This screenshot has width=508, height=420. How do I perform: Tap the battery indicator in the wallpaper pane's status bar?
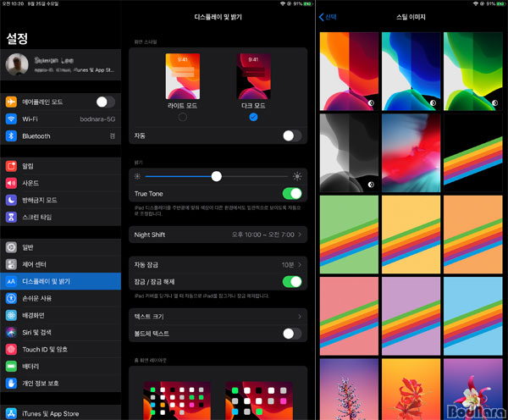500,3
